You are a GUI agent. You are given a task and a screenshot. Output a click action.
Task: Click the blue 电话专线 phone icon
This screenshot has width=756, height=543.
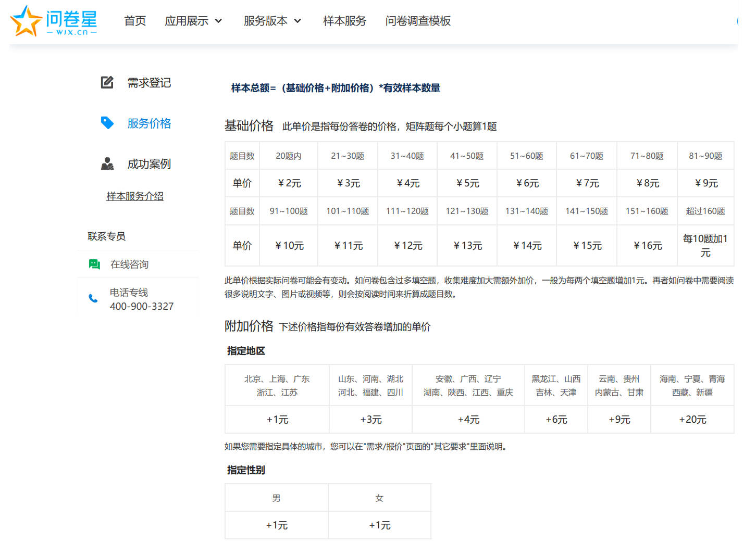coord(93,298)
